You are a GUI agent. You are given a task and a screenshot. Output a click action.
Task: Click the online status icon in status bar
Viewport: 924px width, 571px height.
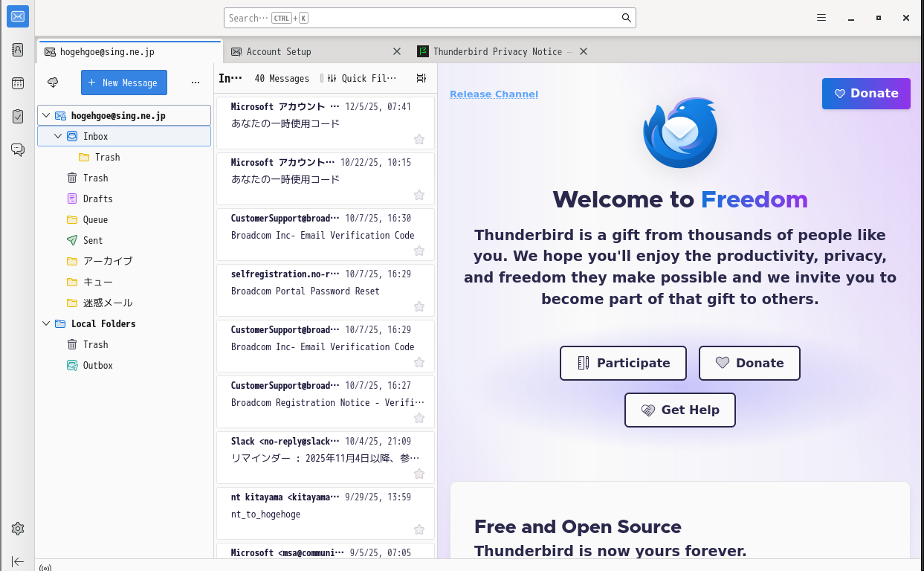point(45,567)
